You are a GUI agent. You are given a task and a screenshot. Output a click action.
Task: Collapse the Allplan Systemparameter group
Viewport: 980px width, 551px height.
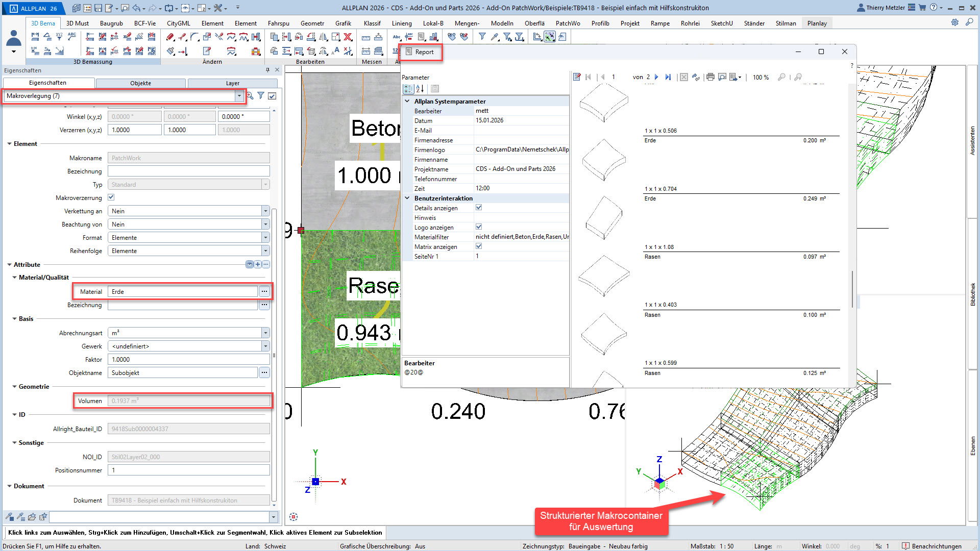[x=407, y=101]
